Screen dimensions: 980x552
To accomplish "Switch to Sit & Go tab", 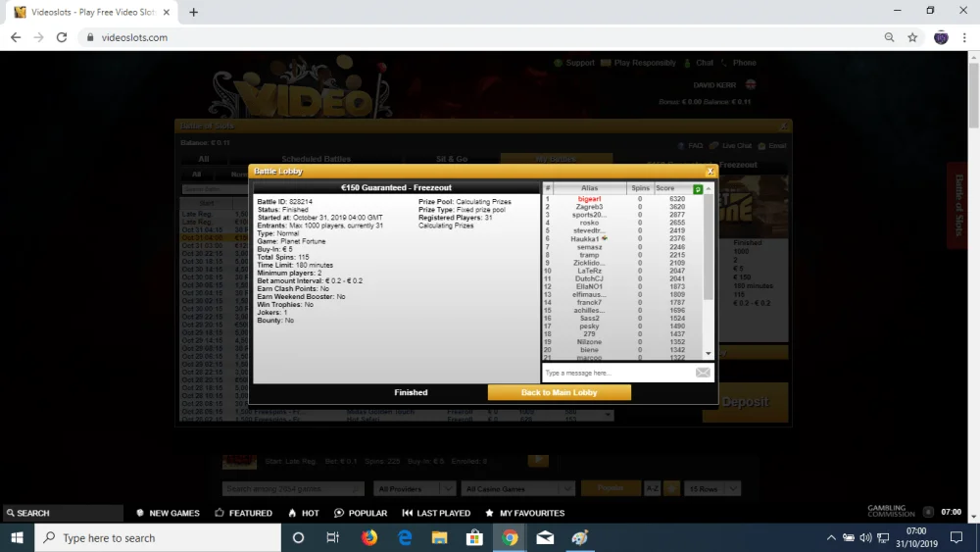I will click(x=452, y=159).
